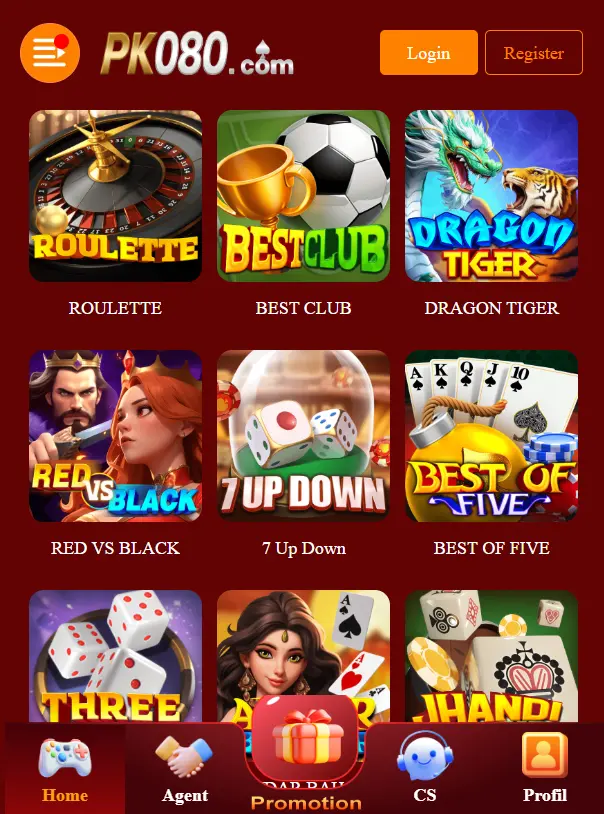The height and width of the screenshot is (814, 604).
Task: Click the PK080.com logo
Action: pyautogui.click(x=197, y=53)
